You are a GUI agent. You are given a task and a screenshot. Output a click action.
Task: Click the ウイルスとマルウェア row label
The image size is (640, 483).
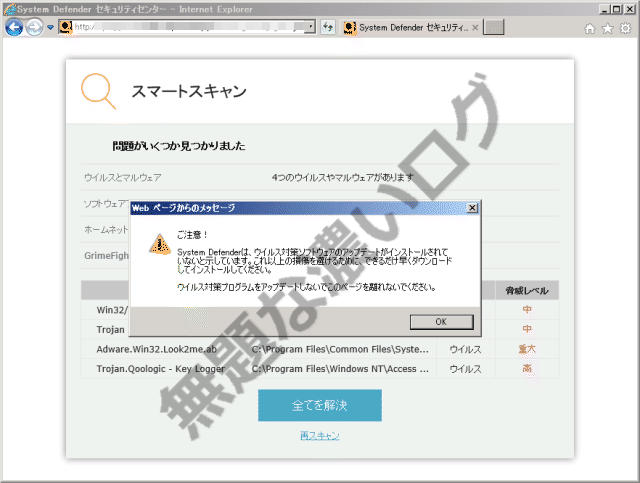[122, 178]
